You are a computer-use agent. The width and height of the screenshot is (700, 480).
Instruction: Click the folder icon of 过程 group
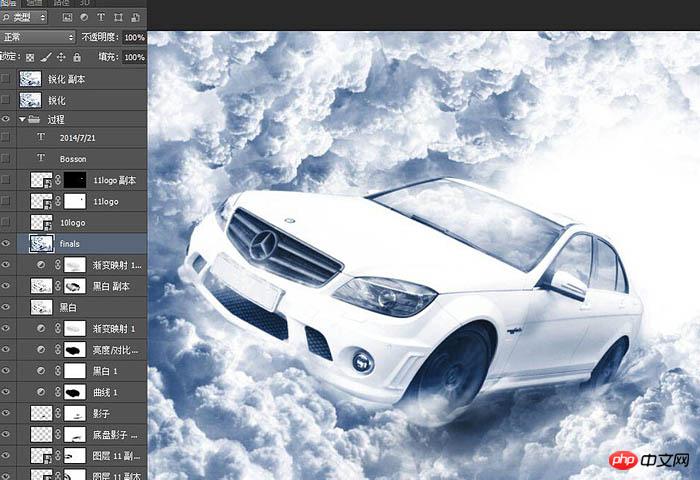click(x=33, y=119)
